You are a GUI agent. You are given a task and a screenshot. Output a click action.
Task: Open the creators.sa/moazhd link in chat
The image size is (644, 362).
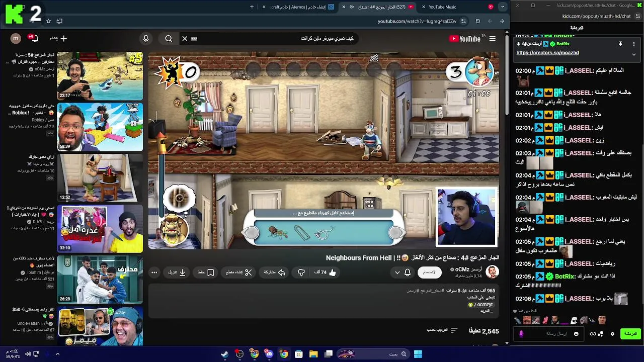[547, 53]
